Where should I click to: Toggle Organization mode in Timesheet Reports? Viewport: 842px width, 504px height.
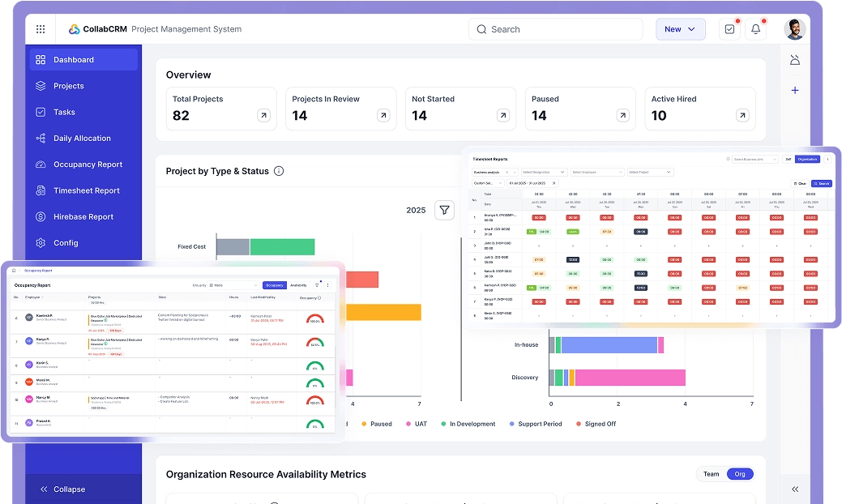point(807,159)
